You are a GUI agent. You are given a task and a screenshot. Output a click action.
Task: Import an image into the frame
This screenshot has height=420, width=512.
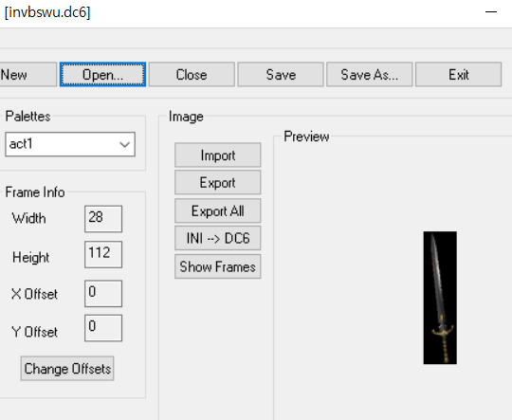(x=218, y=155)
